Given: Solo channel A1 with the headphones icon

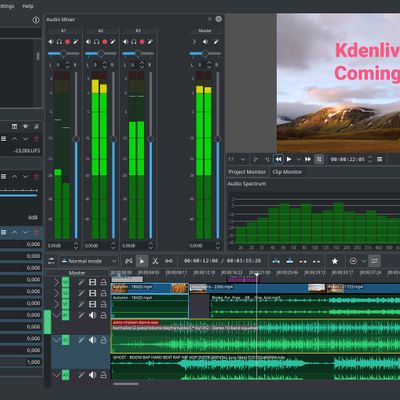Looking at the screenshot, I should click(59, 42).
